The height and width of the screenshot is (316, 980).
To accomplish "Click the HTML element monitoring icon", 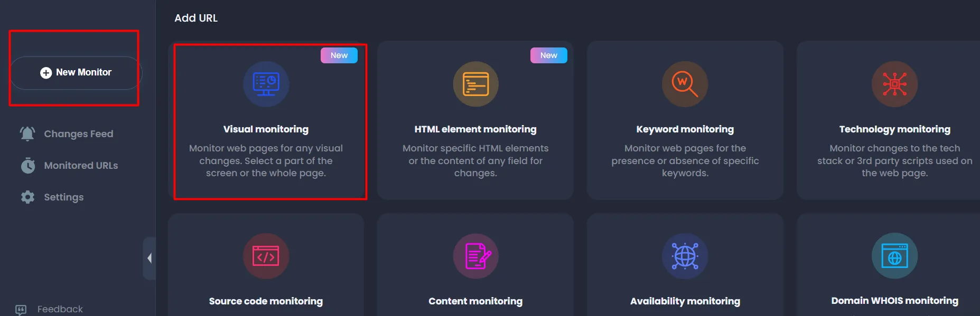I will [475, 84].
